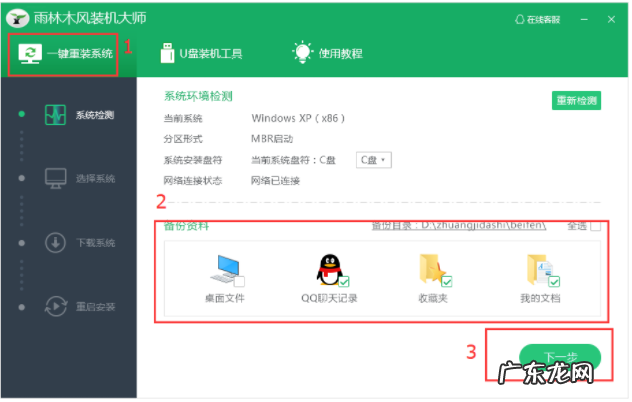Viewport: 632px width, 402px height.
Task: Select the 下载系统 download icon
Action: pos(55,243)
